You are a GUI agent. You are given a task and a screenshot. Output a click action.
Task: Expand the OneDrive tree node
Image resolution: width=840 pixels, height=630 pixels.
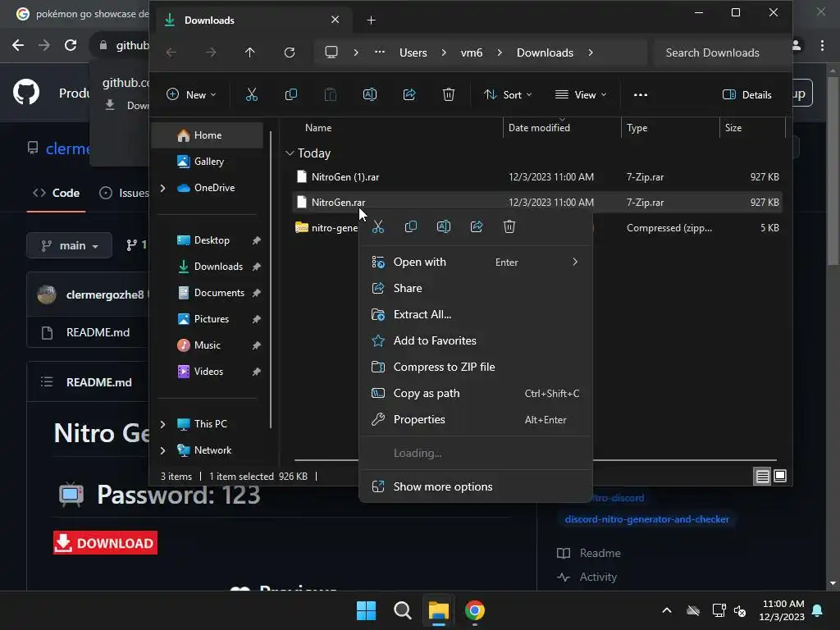pyautogui.click(x=163, y=188)
